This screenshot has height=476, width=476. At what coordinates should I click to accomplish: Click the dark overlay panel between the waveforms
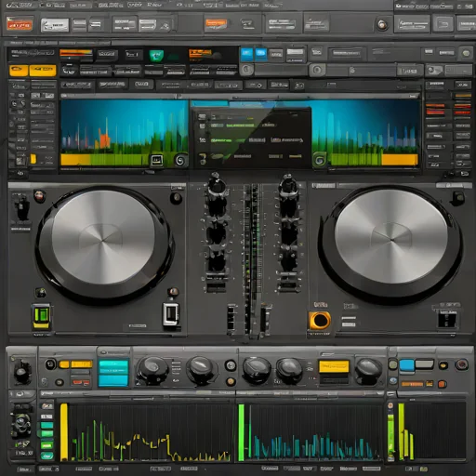click(x=252, y=137)
